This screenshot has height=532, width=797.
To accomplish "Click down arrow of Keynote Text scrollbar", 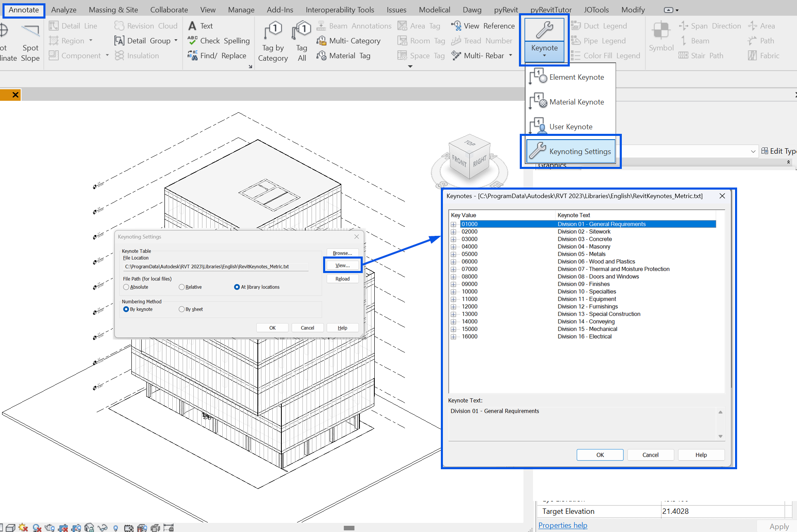I will tap(721, 436).
